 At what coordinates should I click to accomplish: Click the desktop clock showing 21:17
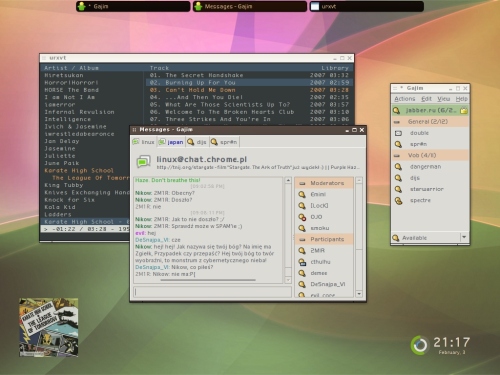[452, 342]
